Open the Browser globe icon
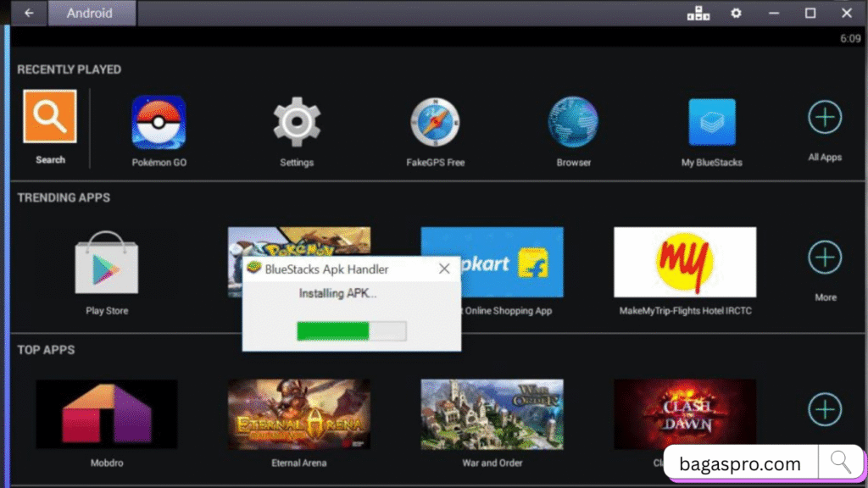The width and height of the screenshot is (868, 488). 573,122
